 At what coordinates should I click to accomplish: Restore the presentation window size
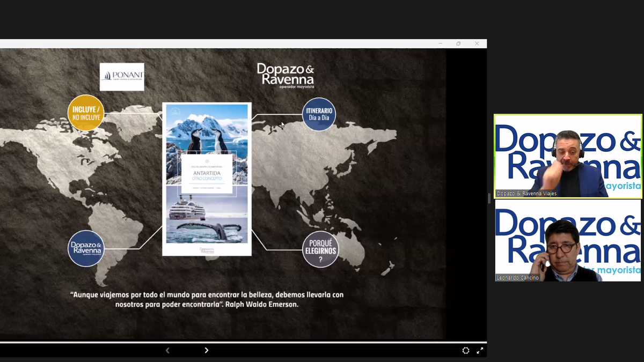(x=458, y=43)
